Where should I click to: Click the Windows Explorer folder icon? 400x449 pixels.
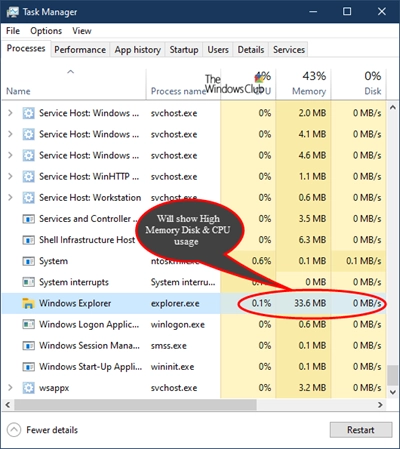(28, 303)
